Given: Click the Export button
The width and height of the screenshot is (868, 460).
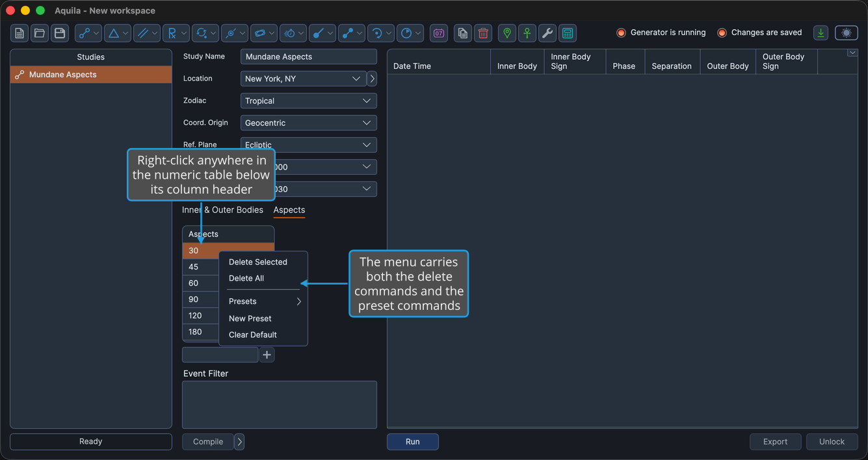Looking at the screenshot, I should tap(776, 442).
